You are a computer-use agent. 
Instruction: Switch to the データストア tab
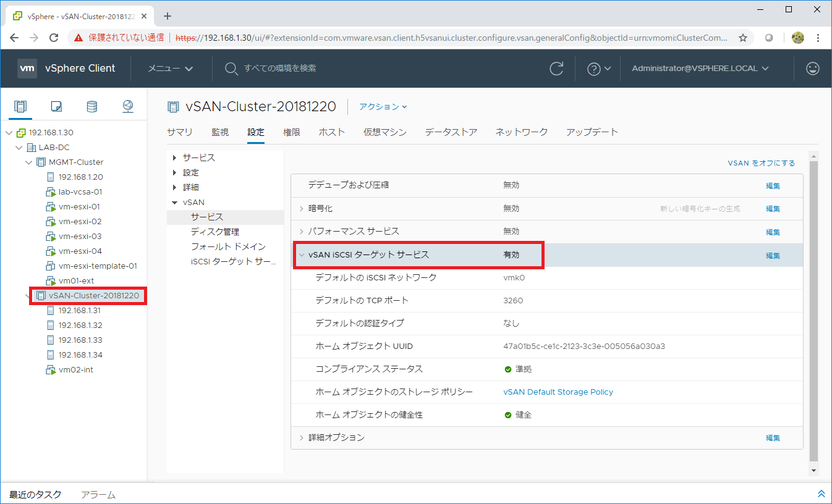click(x=451, y=132)
